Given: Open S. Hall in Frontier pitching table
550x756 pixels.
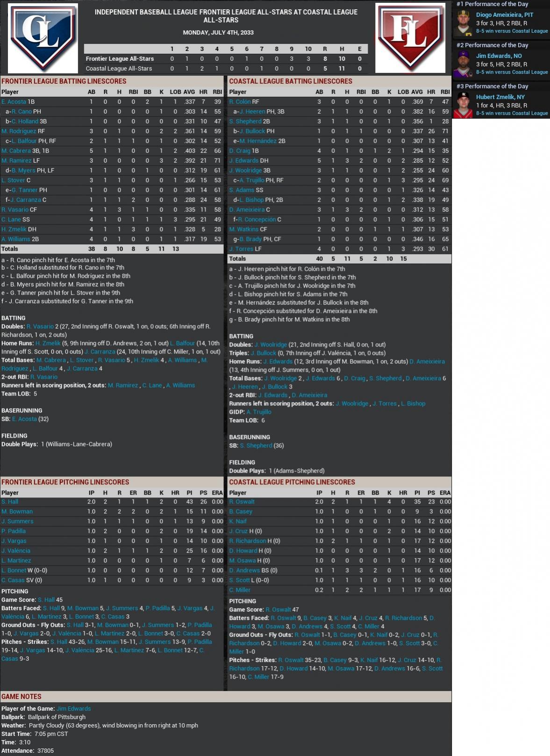Looking at the screenshot, I should pyautogui.click(x=10, y=502).
